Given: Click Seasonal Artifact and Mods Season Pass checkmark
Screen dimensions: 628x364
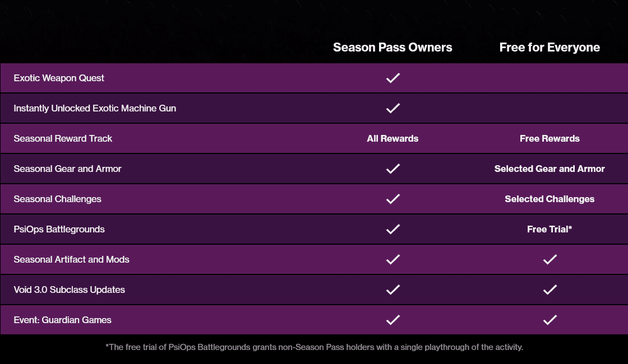Looking at the screenshot, I should (392, 259).
